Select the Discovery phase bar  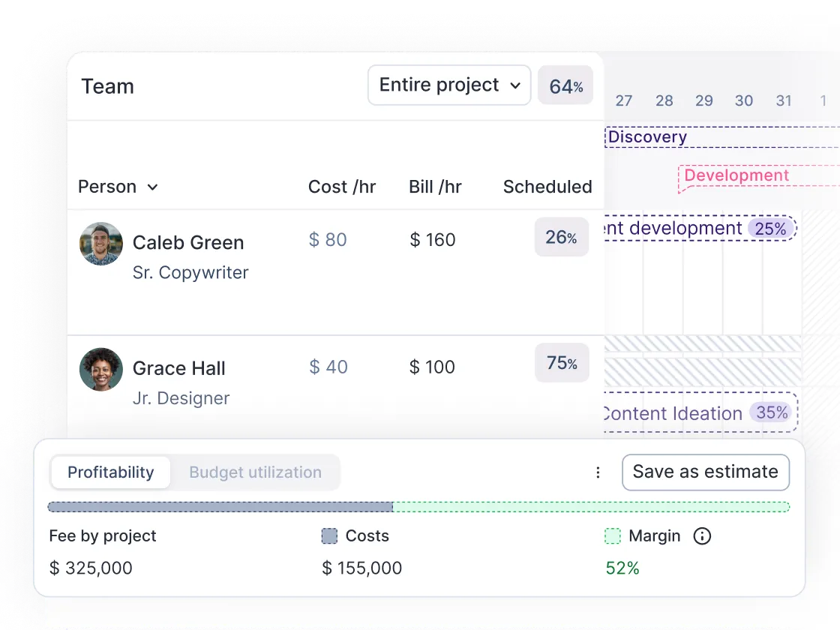(x=675, y=137)
